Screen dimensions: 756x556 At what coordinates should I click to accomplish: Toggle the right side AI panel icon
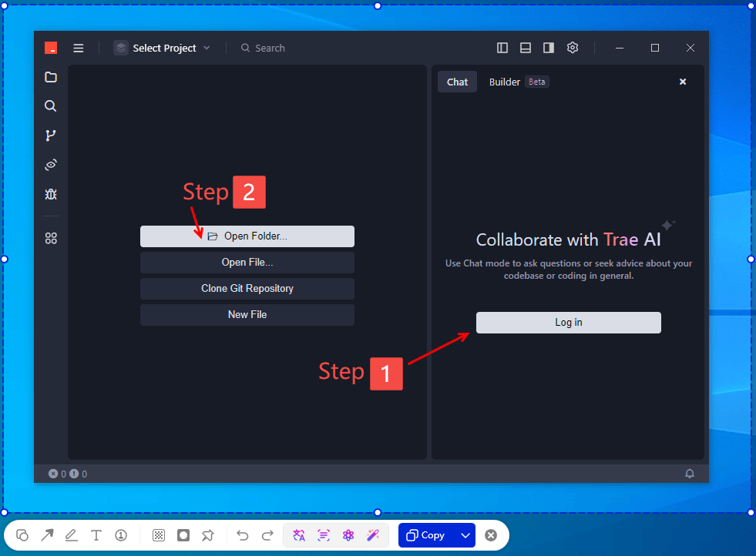click(x=548, y=48)
